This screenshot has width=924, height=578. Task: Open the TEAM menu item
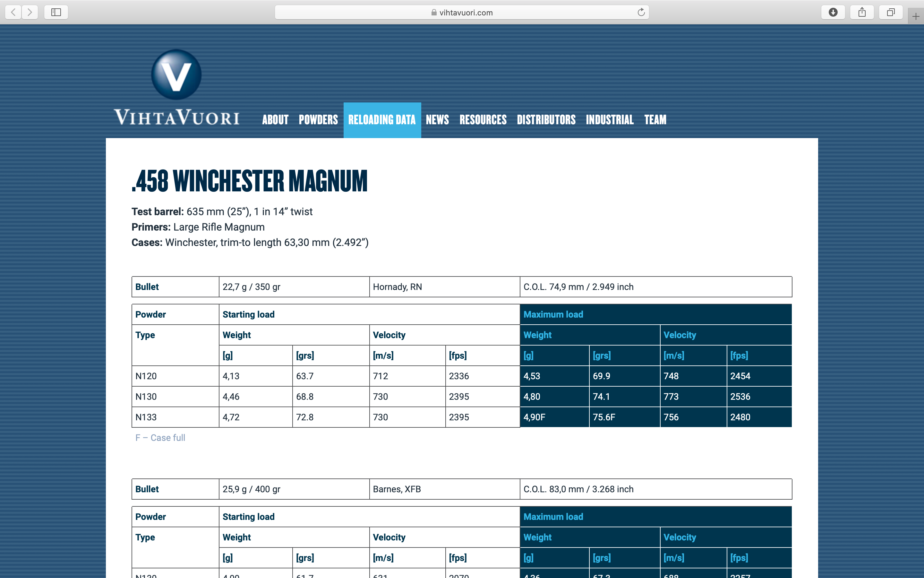click(655, 120)
